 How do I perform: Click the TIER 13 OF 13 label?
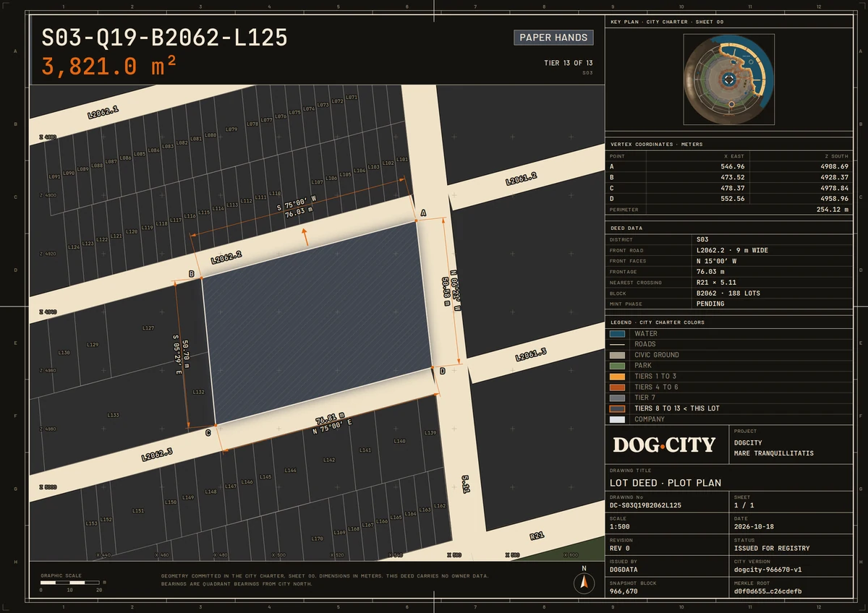coord(569,63)
